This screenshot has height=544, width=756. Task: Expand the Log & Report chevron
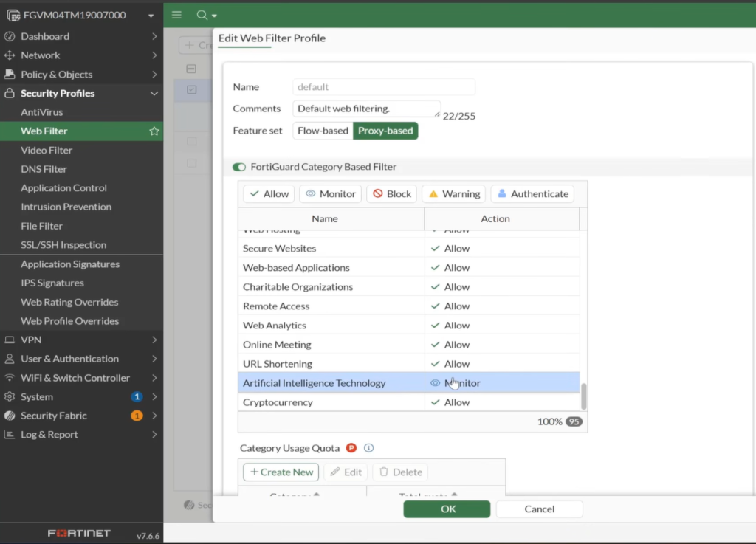click(x=154, y=434)
